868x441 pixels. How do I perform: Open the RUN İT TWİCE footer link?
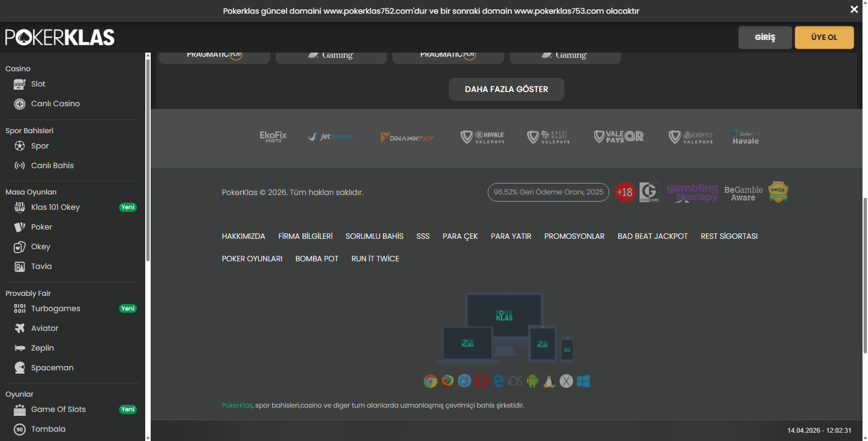[375, 259]
